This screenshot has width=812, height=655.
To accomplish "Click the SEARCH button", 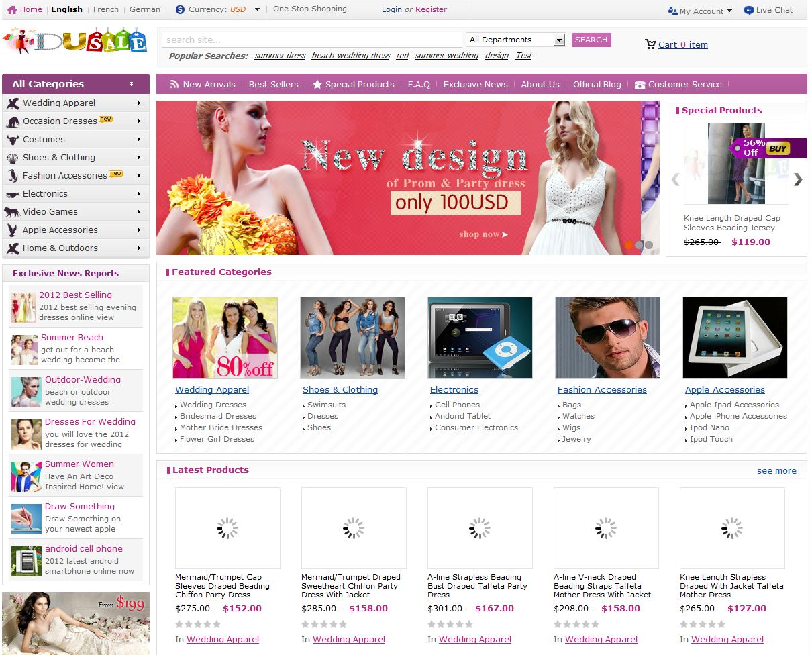I will click(591, 40).
